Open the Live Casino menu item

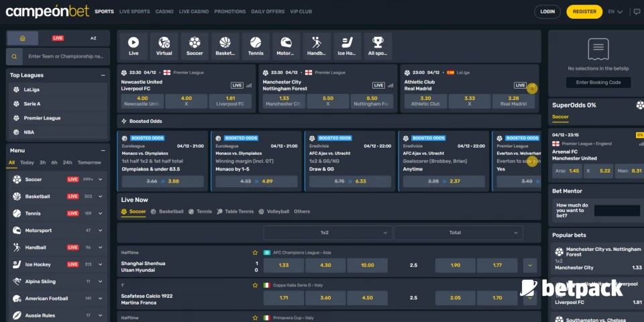tap(195, 11)
